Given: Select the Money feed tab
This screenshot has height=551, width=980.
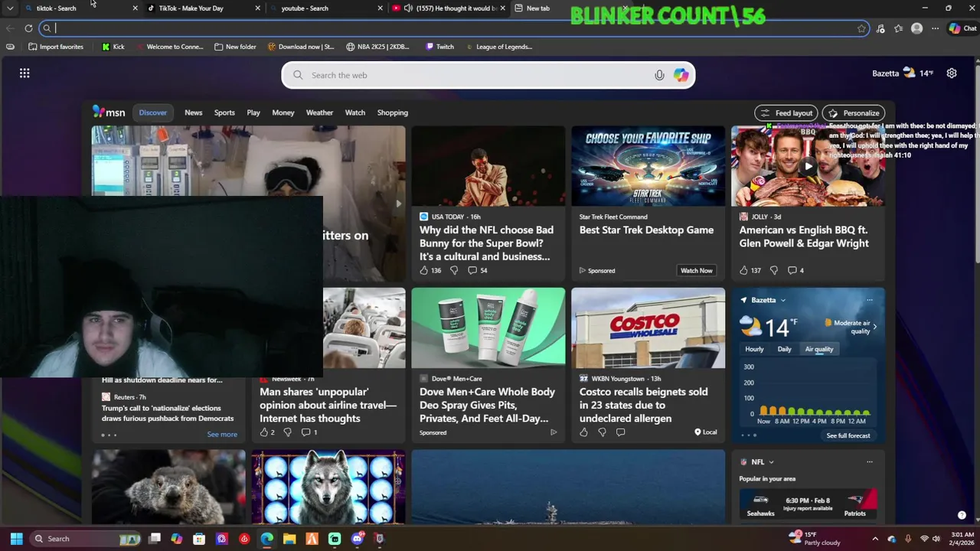Looking at the screenshot, I should (283, 112).
